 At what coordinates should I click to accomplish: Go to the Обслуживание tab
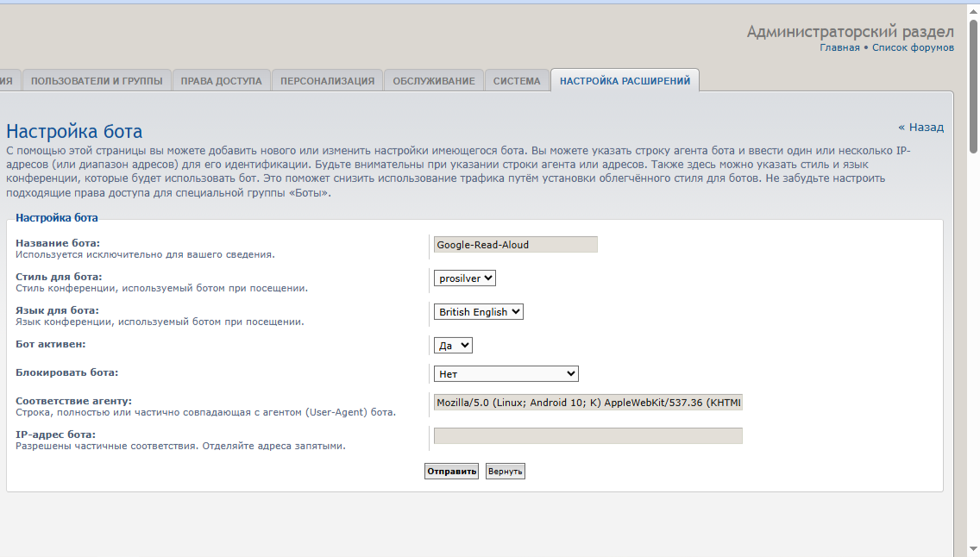(x=433, y=81)
